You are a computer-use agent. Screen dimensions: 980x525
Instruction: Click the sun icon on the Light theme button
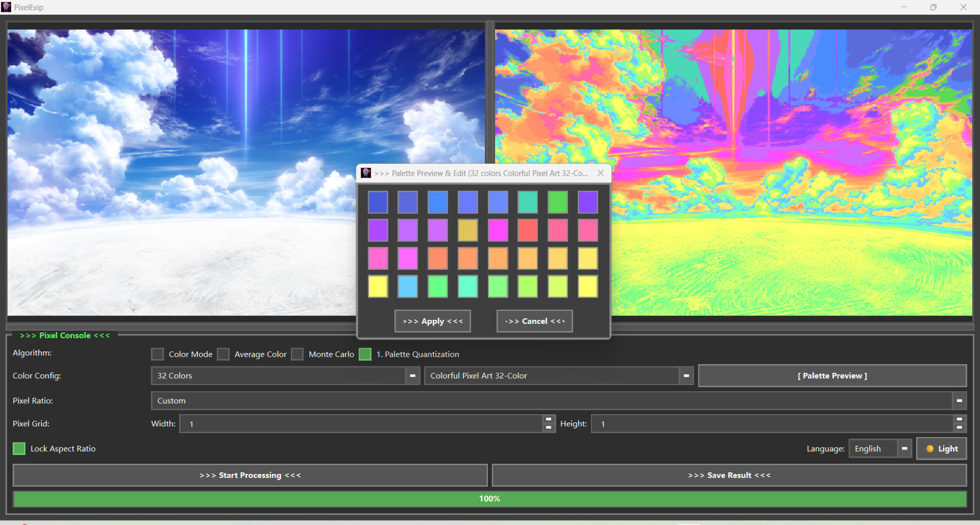(x=930, y=448)
